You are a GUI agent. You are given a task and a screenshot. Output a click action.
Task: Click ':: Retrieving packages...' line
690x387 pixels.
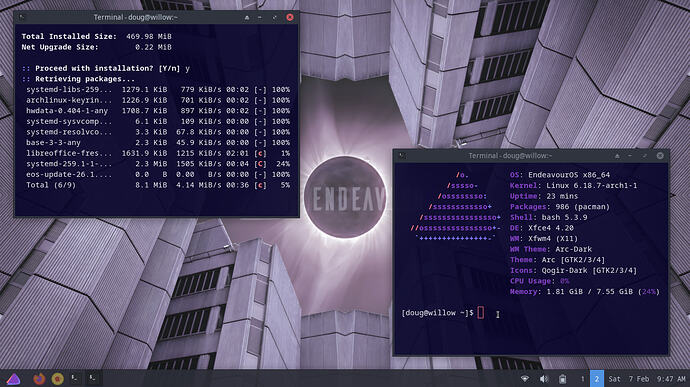tap(78, 79)
